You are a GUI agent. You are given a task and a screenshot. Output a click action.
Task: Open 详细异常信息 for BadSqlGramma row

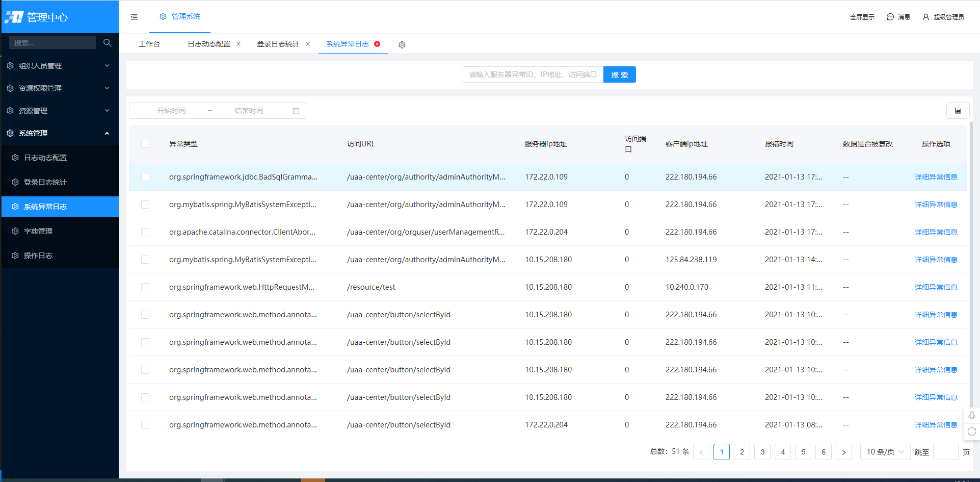click(x=936, y=177)
